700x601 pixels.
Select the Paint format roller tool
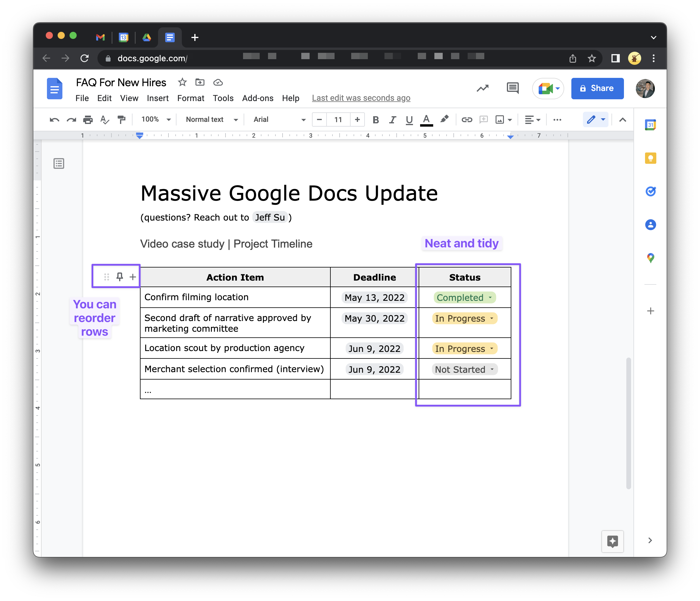pos(121,120)
